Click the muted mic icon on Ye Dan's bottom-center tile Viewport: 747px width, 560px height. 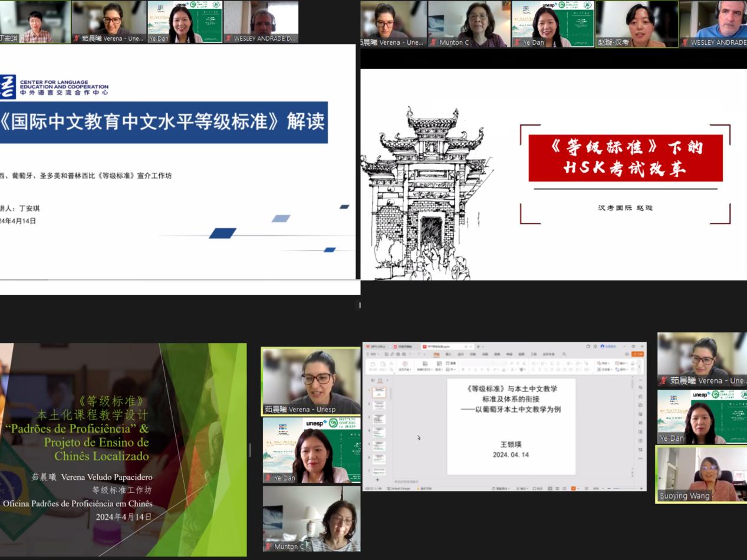coord(269,477)
